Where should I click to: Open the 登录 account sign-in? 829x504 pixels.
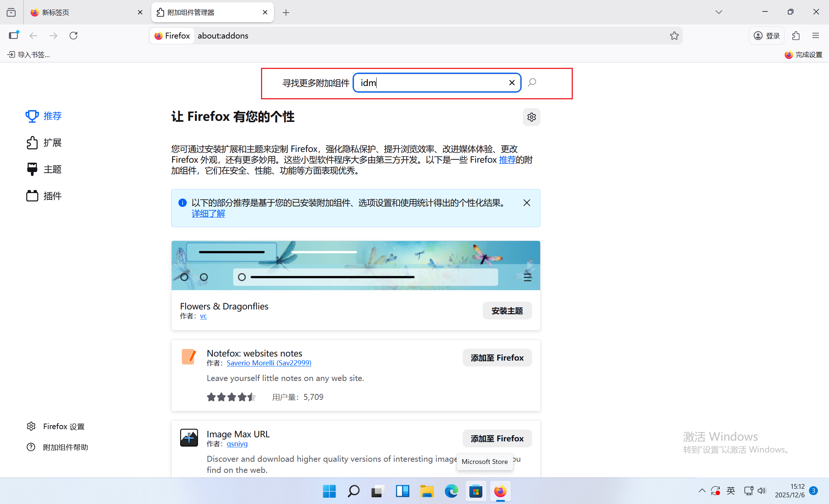tap(766, 35)
